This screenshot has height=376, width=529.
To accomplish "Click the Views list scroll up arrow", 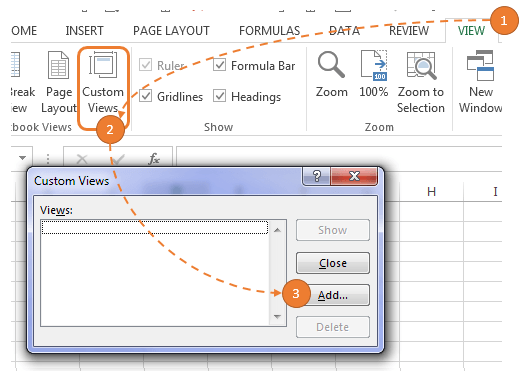I will point(277,230).
